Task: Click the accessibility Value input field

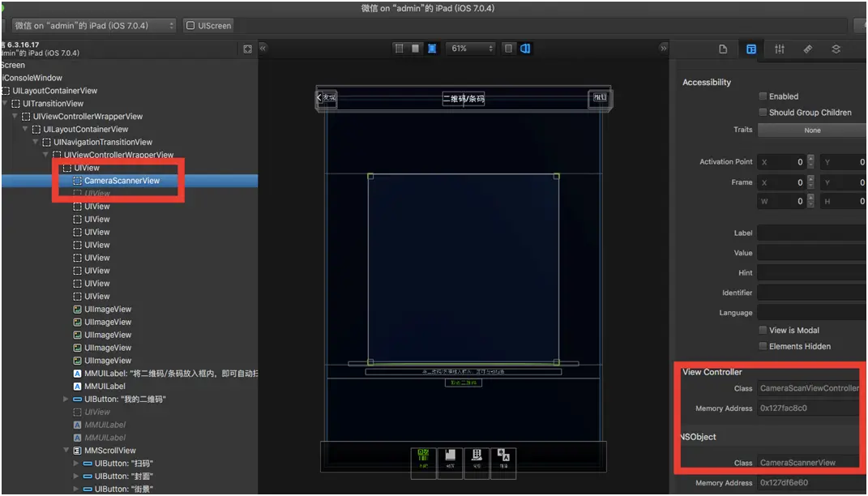Action: (x=812, y=253)
